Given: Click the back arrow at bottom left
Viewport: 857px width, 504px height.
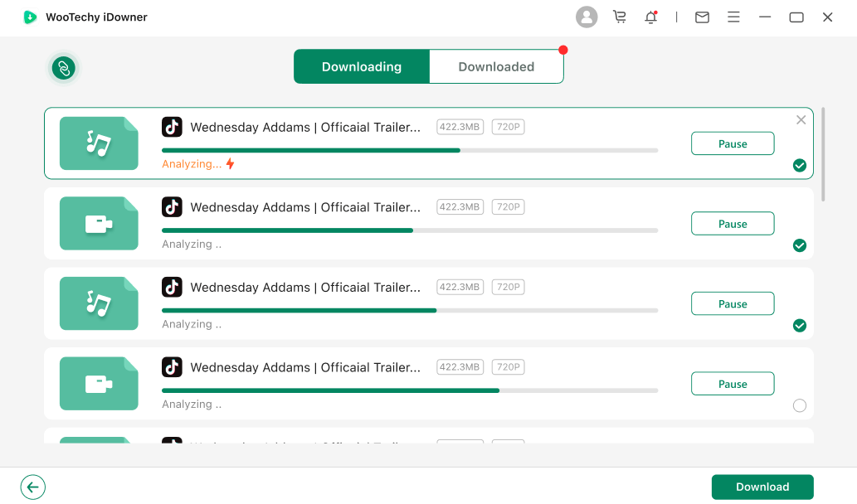Looking at the screenshot, I should click(33, 487).
